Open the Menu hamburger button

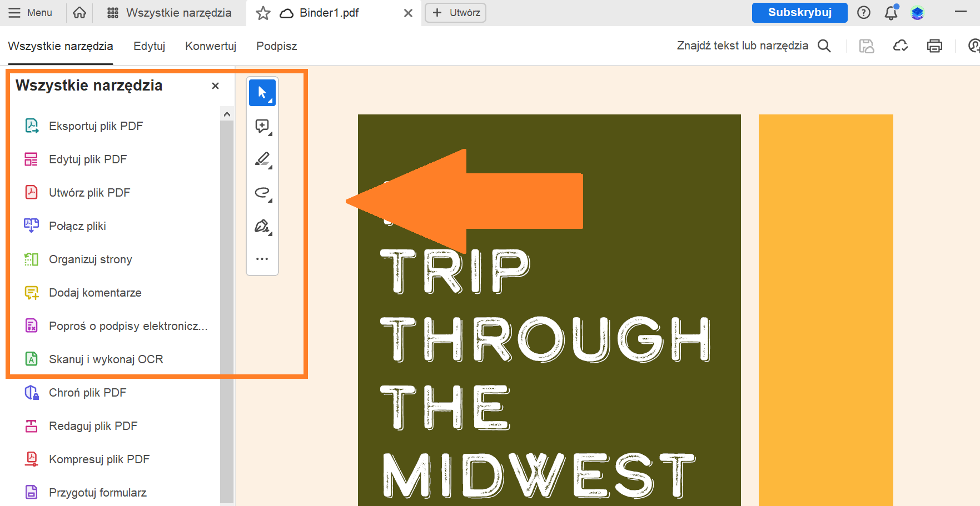point(30,12)
